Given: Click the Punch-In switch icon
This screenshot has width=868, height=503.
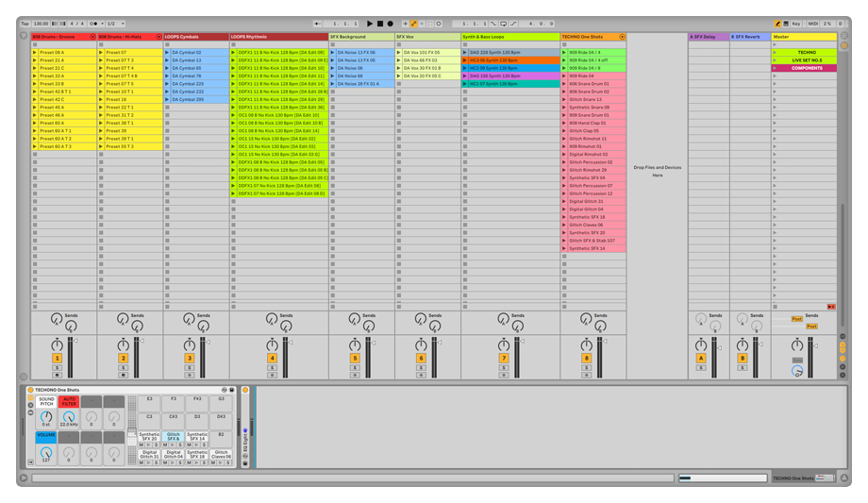Looking at the screenshot, I should point(493,24).
